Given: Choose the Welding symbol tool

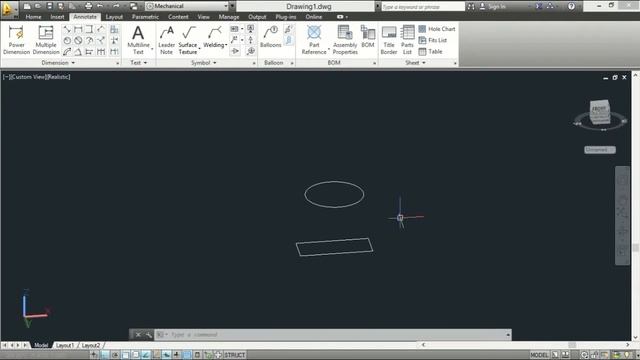Looking at the screenshot, I should click(x=214, y=37).
